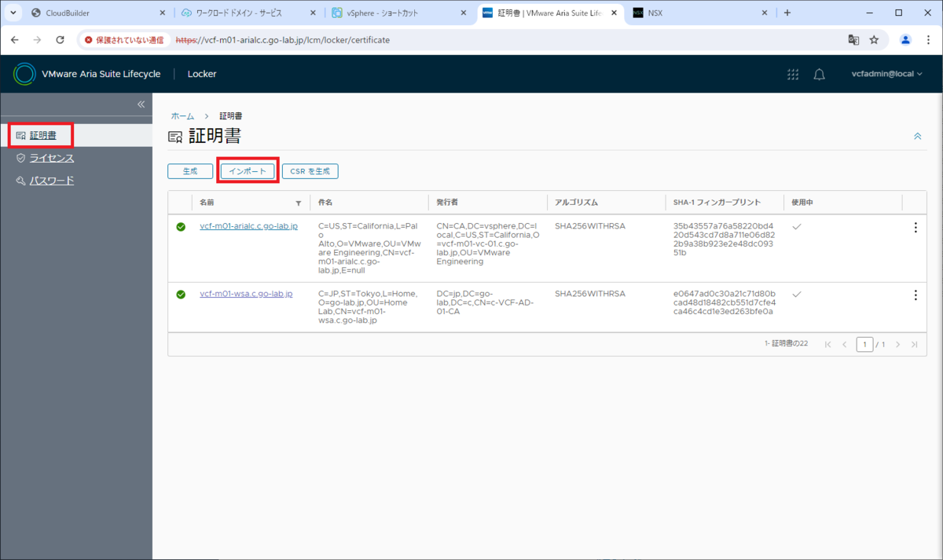Viewport: 943px width, 560px height.
Task: Open the vcfadmin@local user dropdown
Action: click(x=886, y=74)
